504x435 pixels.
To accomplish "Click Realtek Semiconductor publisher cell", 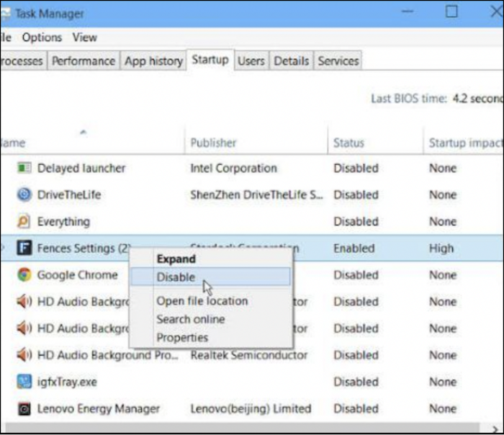I will [x=249, y=355].
